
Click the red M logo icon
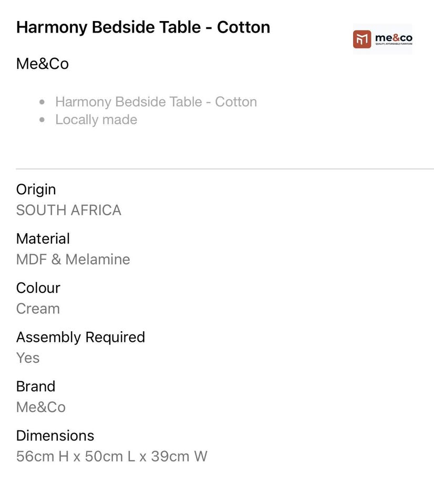362,39
